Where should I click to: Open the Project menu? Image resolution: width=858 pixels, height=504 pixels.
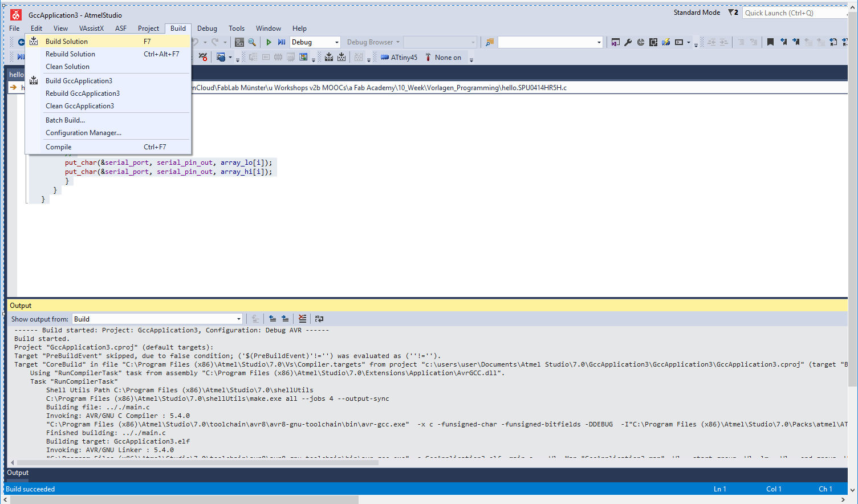(148, 29)
